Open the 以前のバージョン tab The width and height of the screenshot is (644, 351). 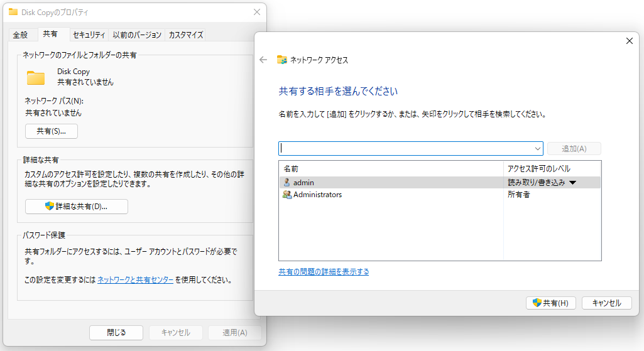137,35
